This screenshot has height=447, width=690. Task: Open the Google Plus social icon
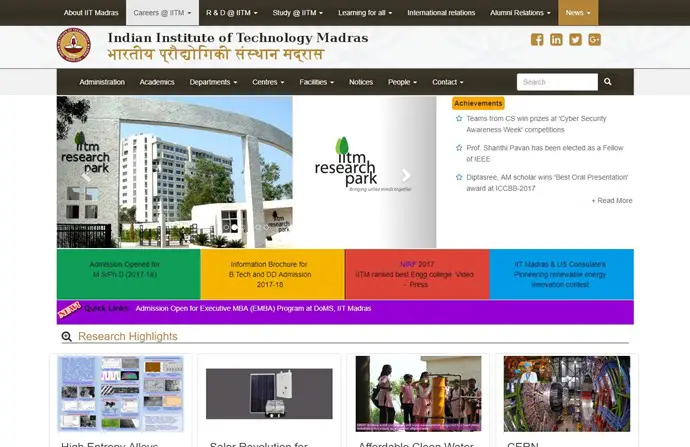pyautogui.click(x=595, y=40)
